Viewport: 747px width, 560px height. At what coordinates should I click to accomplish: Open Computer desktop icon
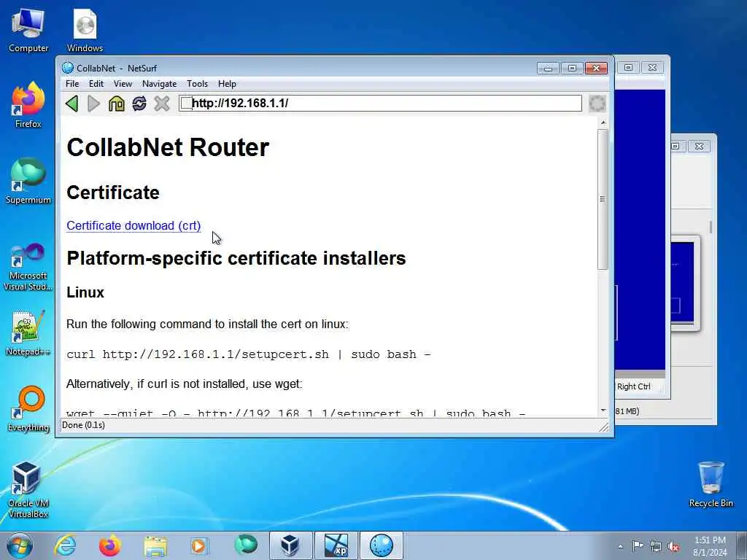28,31
